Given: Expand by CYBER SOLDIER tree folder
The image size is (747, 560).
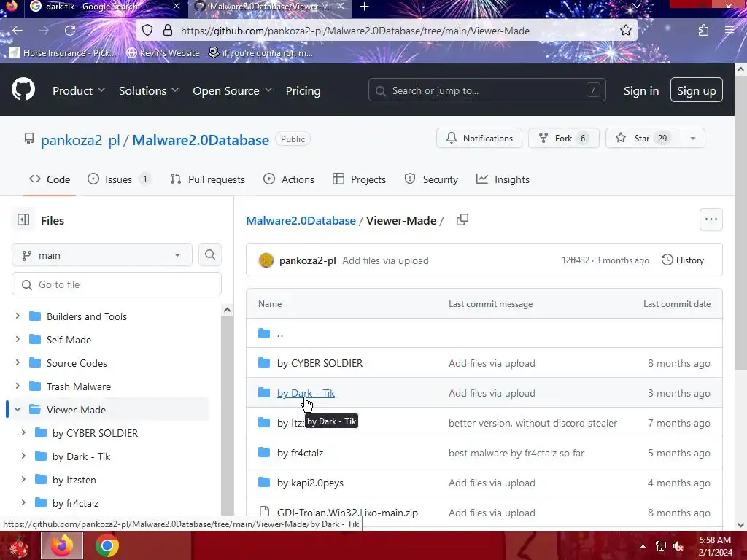Looking at the screenshot, I should pos(23,432).
